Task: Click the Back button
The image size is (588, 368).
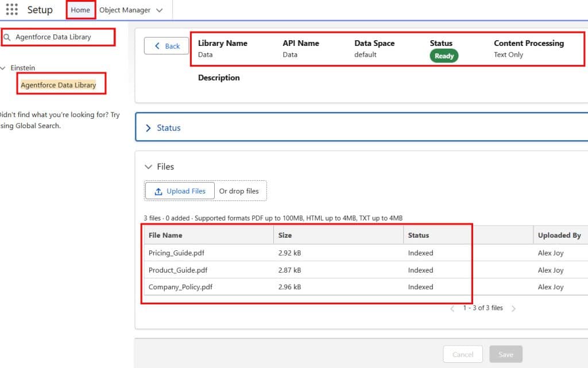Action: (167, 46)
